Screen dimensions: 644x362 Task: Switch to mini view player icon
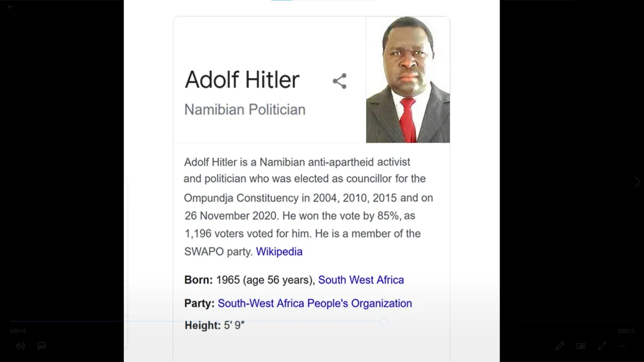click(581, 346)
